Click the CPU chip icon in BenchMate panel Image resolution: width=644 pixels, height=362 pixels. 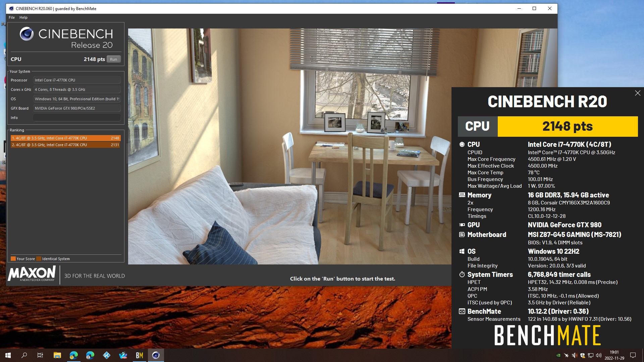(462, 144)
